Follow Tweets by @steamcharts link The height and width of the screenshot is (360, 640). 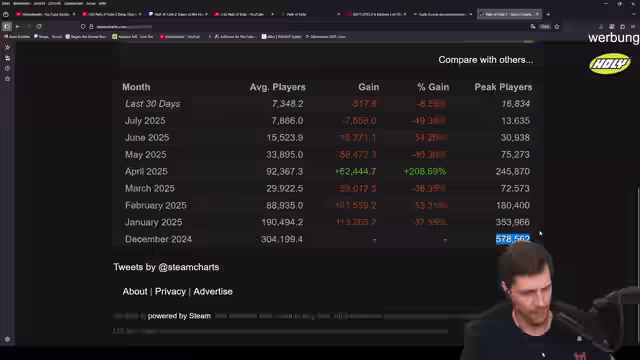[x=166, y=267]
